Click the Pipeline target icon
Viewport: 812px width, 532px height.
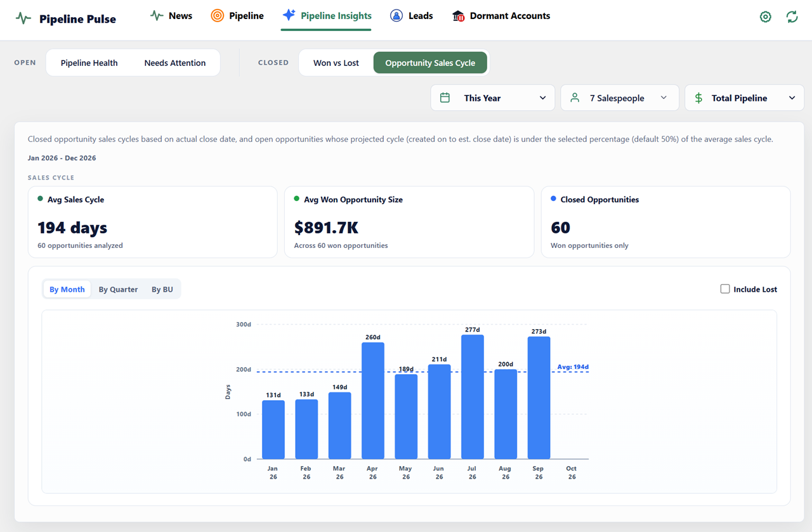click(218, 16)
